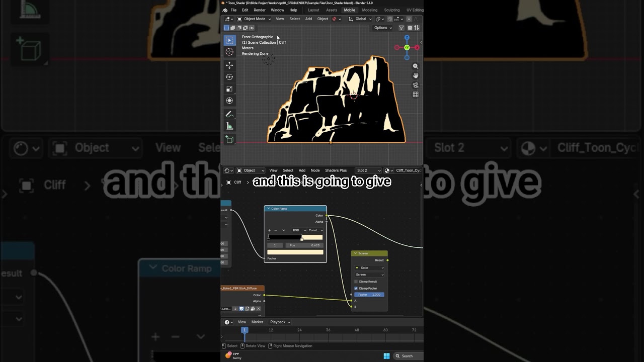Select the Transform tool

point(229,101)
